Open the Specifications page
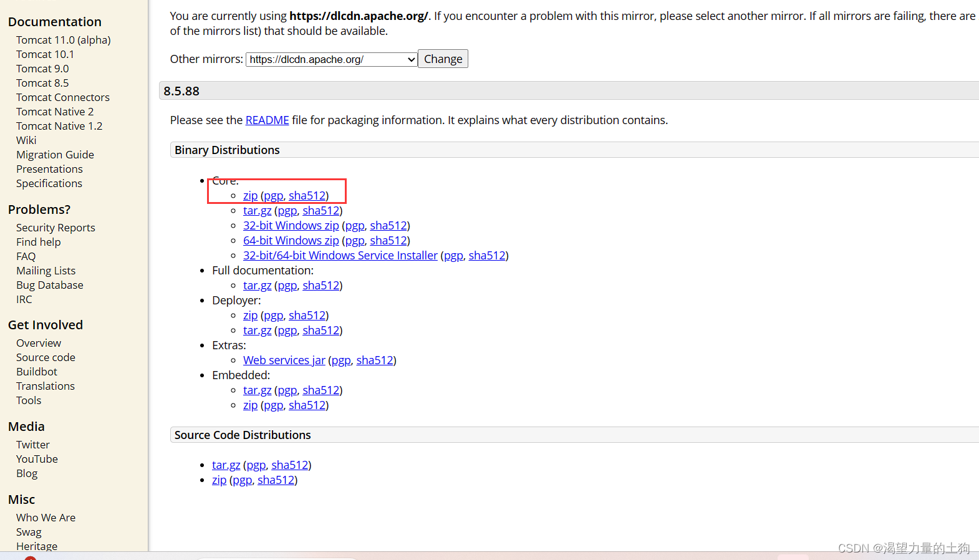 coord(49,183)
